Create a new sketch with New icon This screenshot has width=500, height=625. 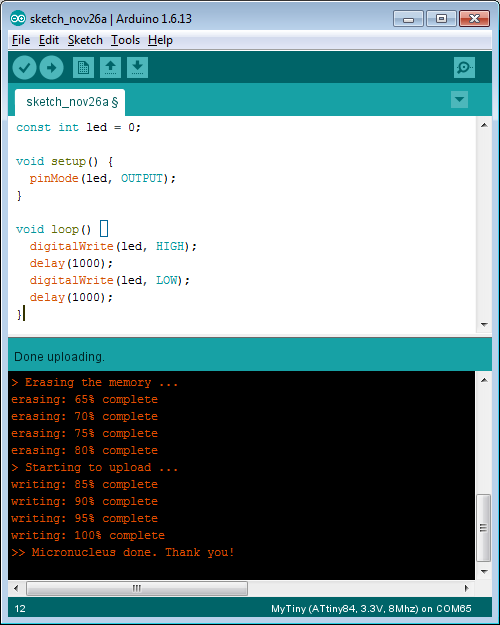coord(83,67)
